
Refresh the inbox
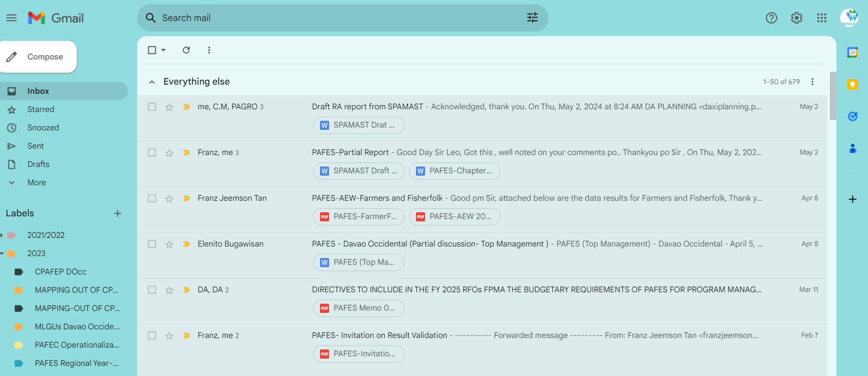click(186, 50)
